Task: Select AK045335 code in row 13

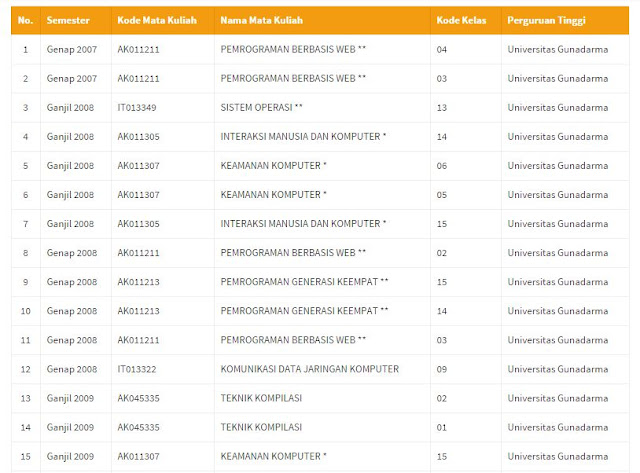Action: click(138, 398)
